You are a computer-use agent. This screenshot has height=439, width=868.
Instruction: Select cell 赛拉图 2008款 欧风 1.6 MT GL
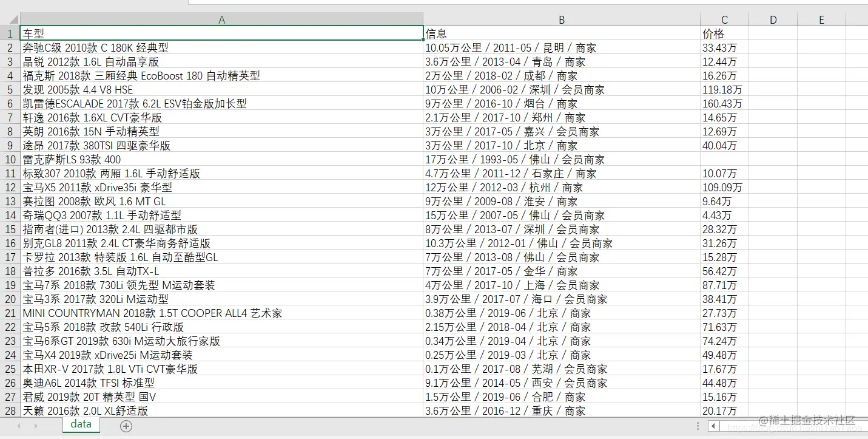222,201
